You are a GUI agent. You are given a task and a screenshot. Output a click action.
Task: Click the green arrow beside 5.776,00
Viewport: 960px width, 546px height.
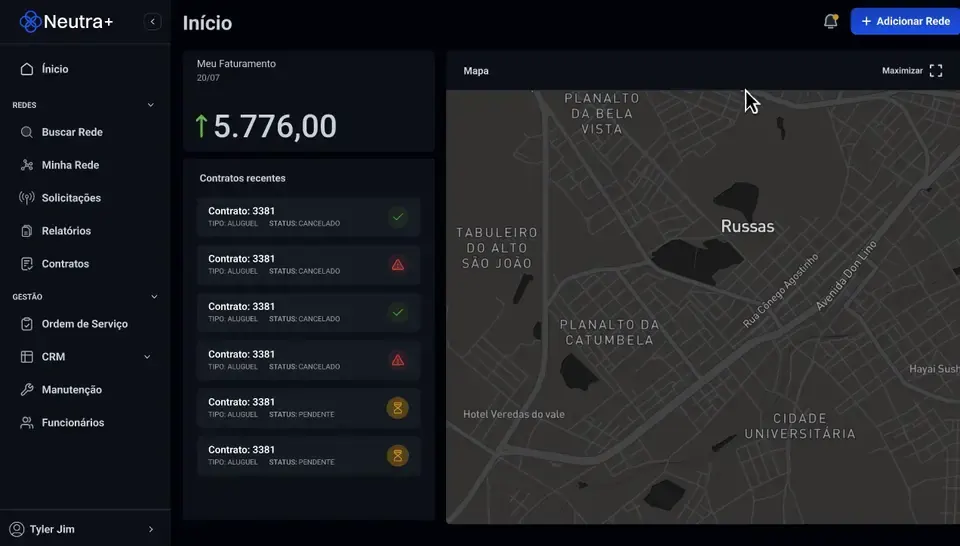[x=201, y=126]
